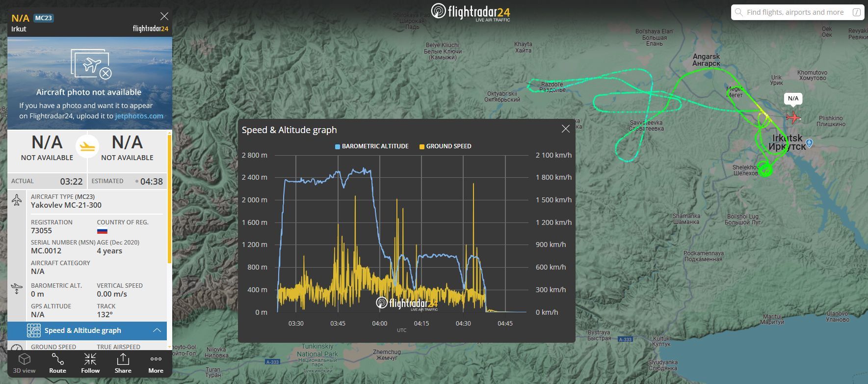Click the actual departure time 03:22
Viewport: 868px width, 384px height.
tap(71, 182)
